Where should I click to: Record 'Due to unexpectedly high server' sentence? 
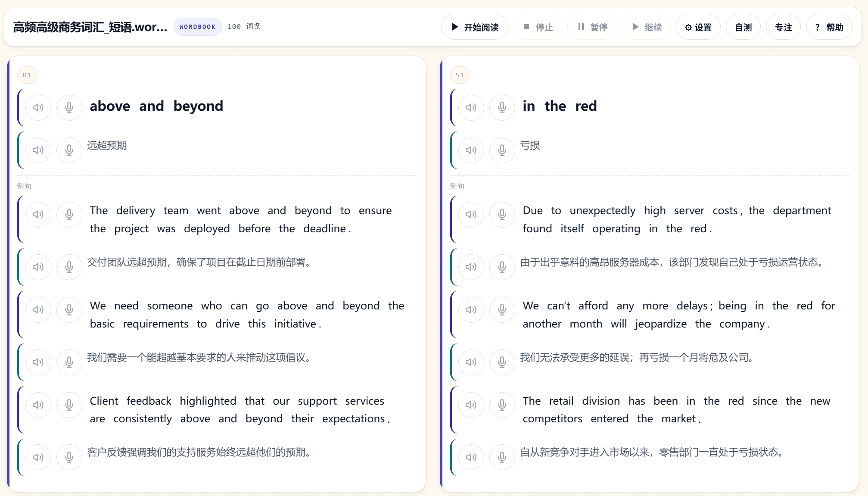(x=502, y=215)
